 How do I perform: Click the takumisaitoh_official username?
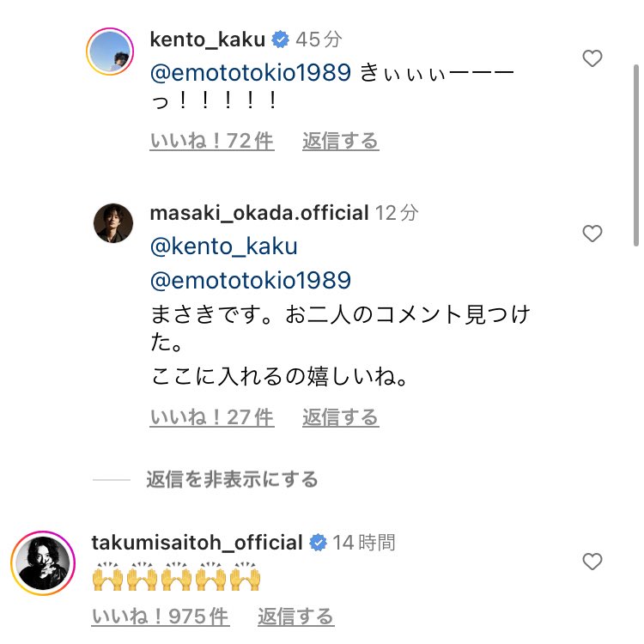197,543
